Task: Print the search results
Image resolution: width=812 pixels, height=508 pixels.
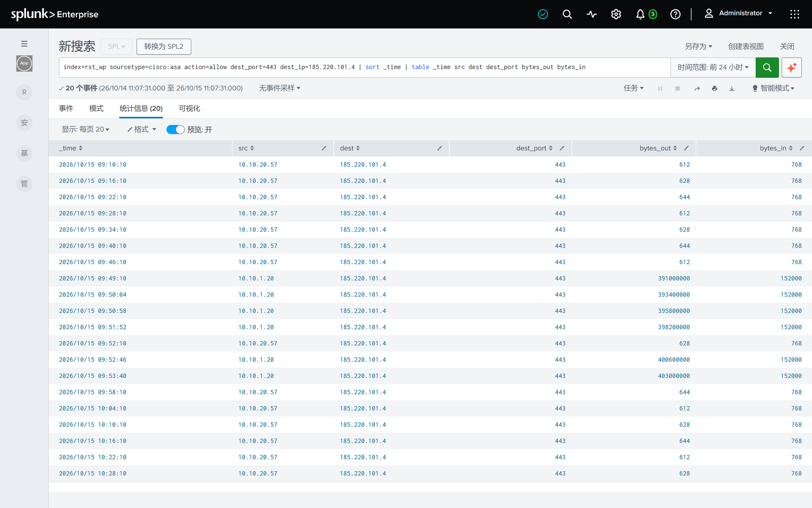Action: (x=714, y=88)
